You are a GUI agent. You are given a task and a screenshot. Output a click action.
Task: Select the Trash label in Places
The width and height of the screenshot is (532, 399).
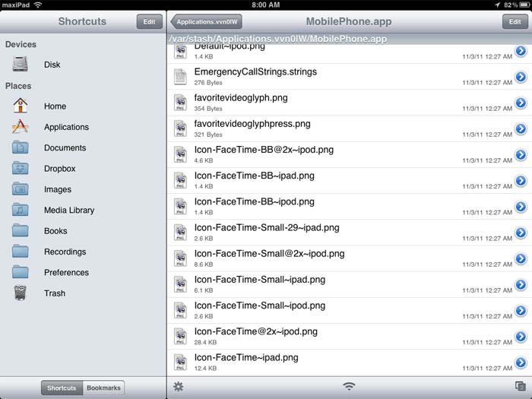point(55,293)
